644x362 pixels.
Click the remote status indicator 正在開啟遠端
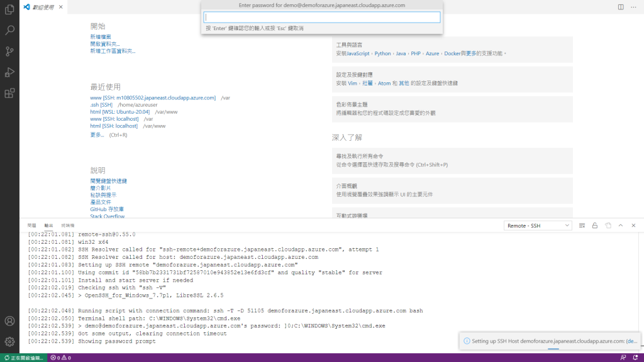[x=24, y=358]
